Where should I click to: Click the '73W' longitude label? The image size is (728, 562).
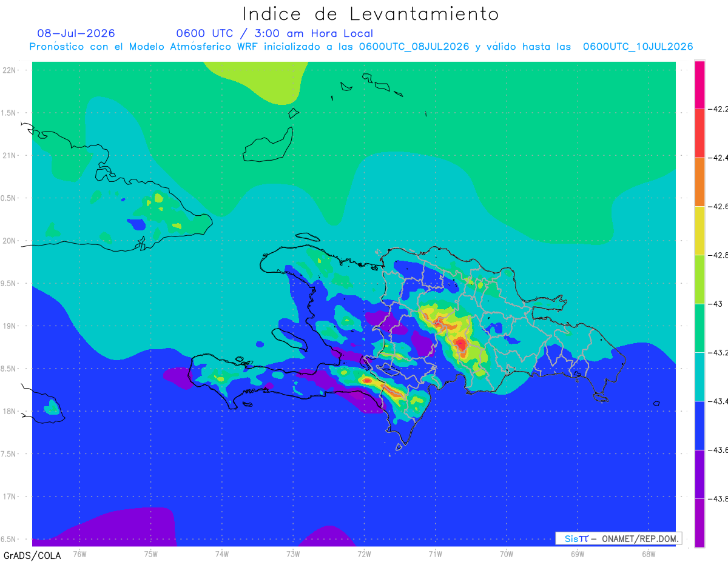(293, 553)
